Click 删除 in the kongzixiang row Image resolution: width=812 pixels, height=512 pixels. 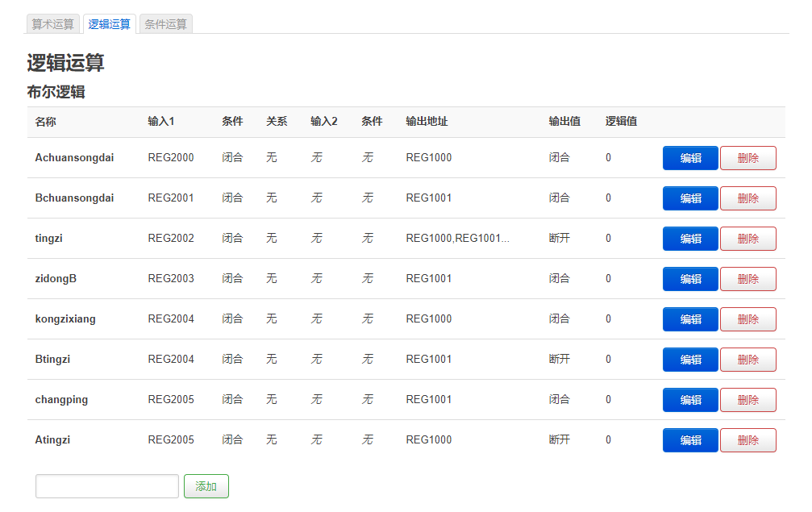(x=747, y=319)
